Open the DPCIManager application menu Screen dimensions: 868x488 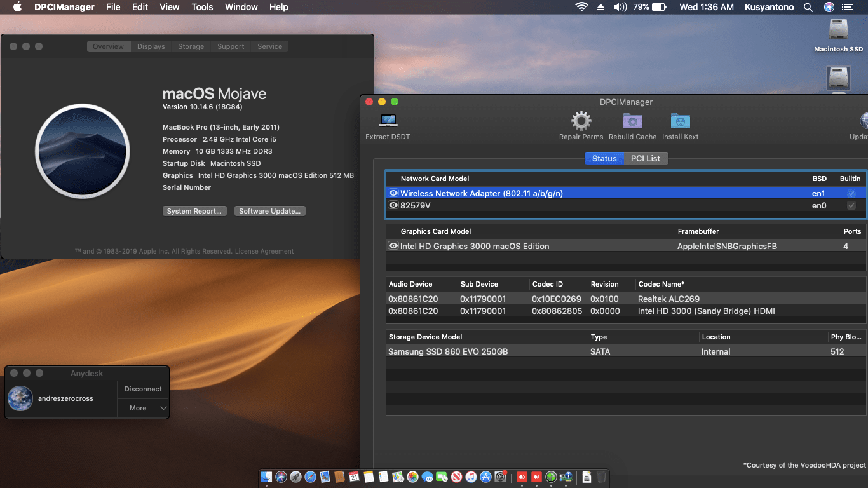pos(64,7)
